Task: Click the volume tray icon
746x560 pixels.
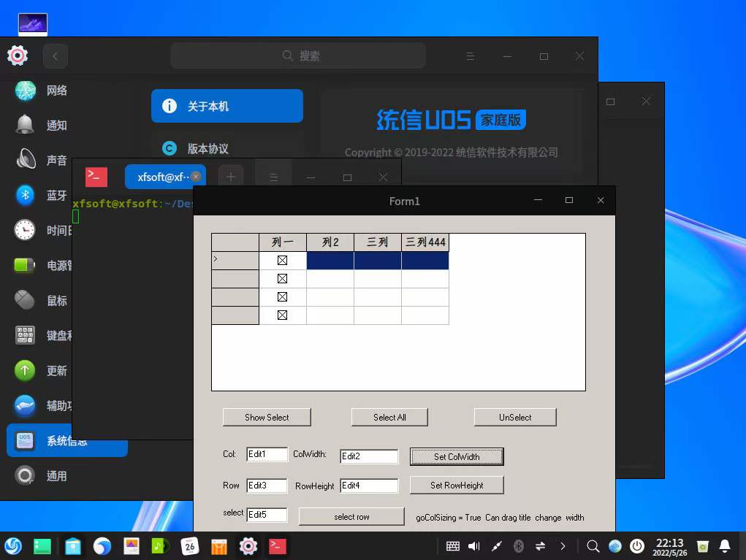Action: pos(474,546)
